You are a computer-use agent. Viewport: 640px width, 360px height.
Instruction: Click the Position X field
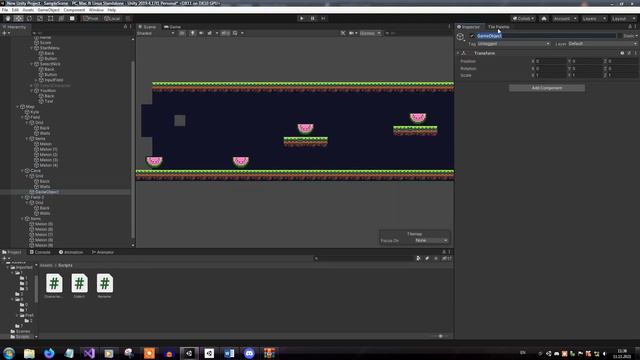point(551,61)
